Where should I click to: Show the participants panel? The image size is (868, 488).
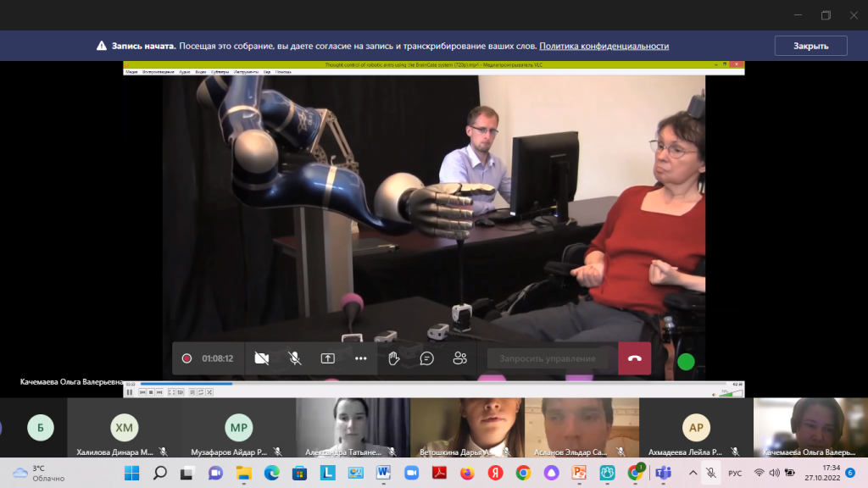(459, 358)
